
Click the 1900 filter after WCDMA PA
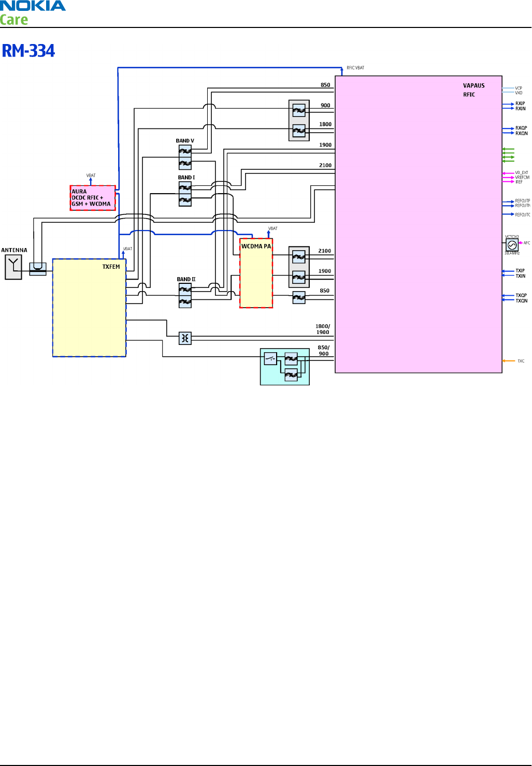tap(299, 277)
